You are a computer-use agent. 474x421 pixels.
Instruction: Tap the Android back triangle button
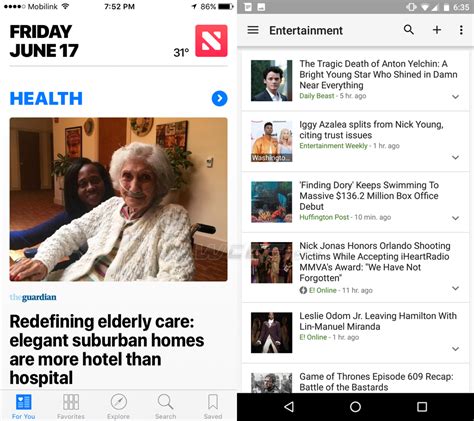(289, 407)
